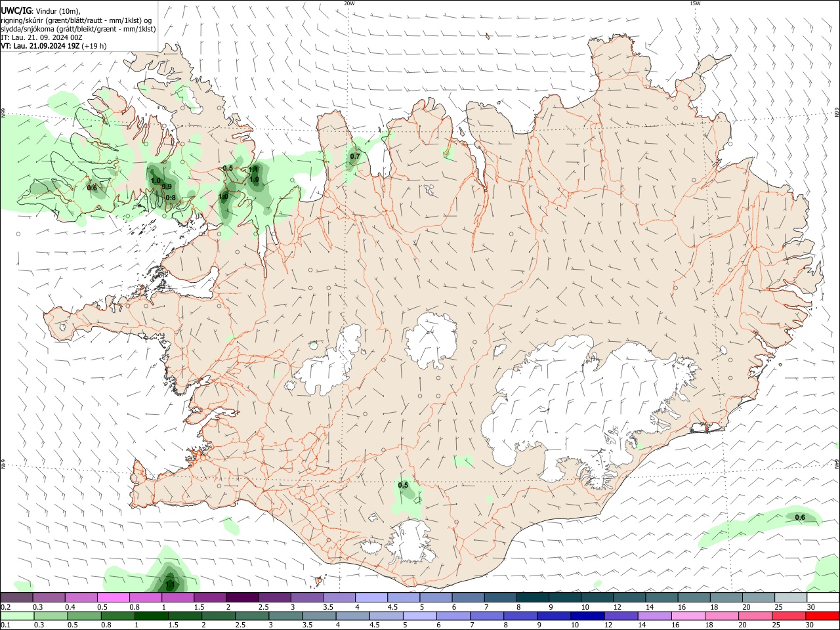
Task: Click the '20W' longitude label
Action: point(349,3)
